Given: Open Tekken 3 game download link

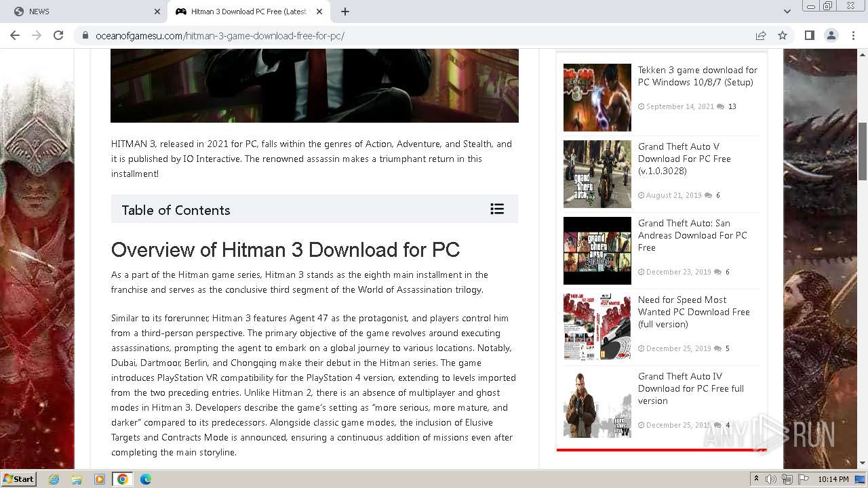Looking at the screenshot, I should click(697, 76).
